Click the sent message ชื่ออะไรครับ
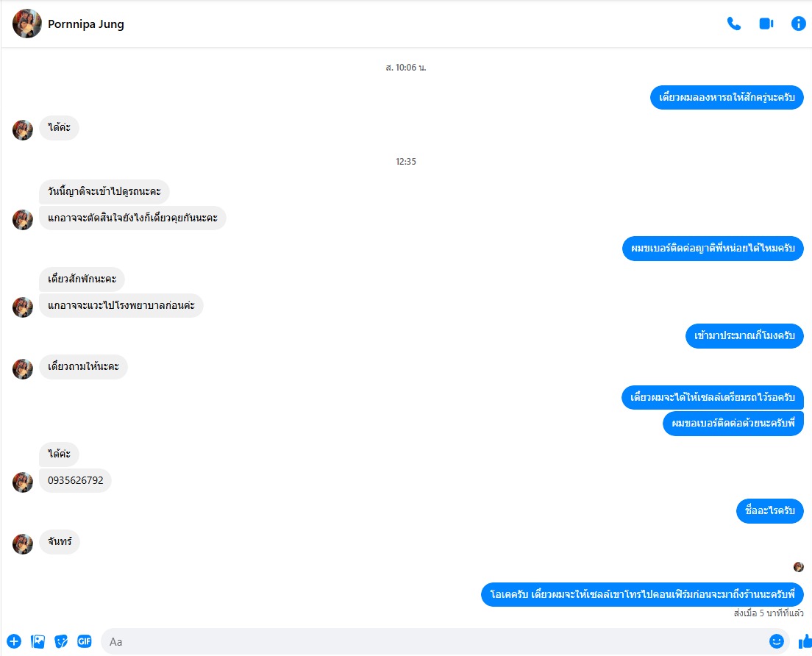This screenshot has width=812, height=656. [769, 511]
